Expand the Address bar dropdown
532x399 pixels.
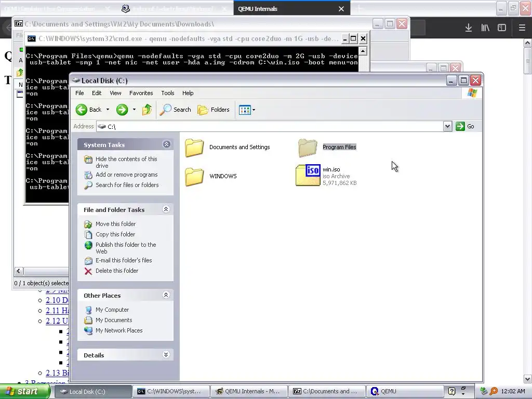(447, 126)
